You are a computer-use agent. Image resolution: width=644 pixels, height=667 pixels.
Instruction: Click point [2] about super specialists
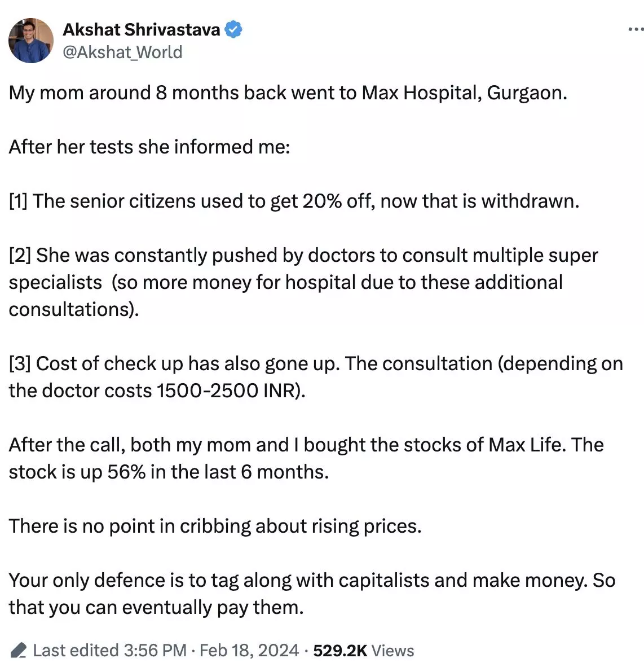(303, 282)
